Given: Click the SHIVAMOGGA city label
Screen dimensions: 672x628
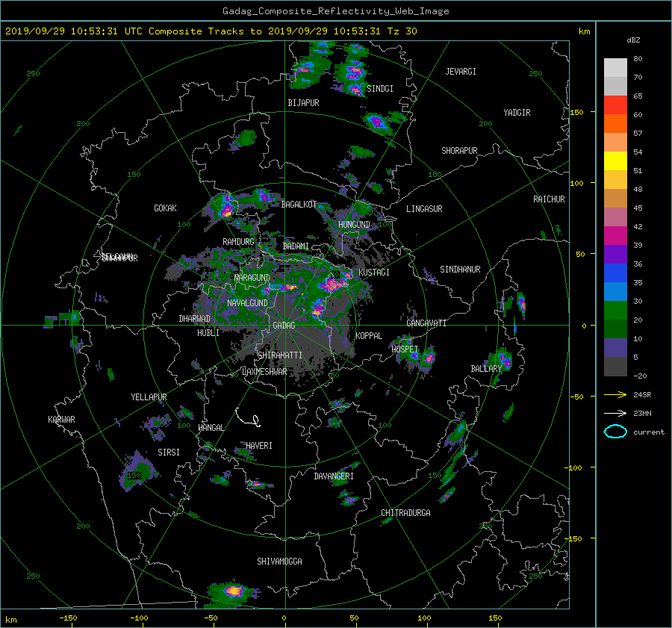Looking at the screenshot, I should pyautogui.click(x=279, y=562).
